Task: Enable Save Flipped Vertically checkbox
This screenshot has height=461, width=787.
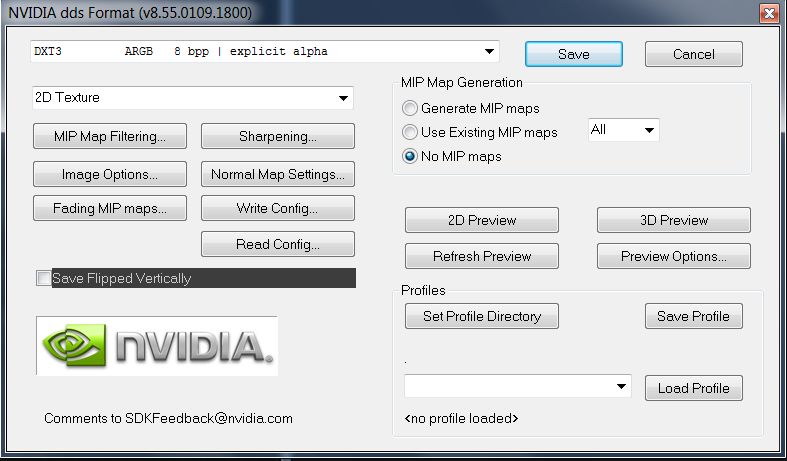Action: coord(44,278)
